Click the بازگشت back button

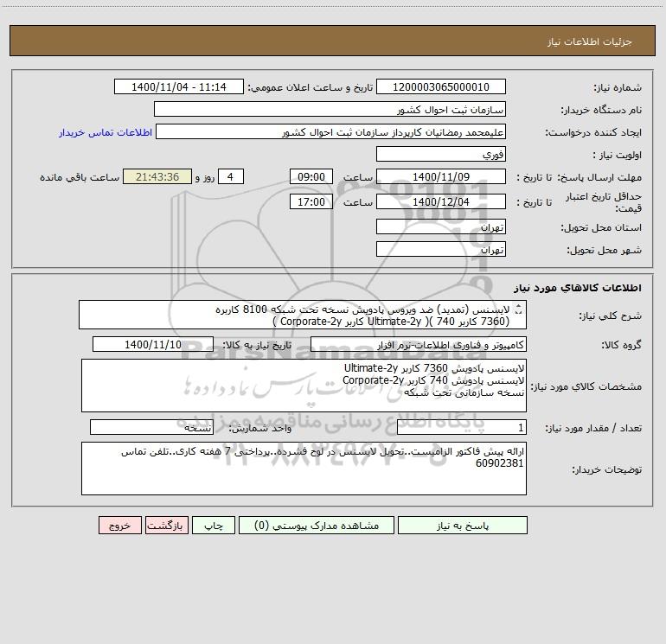[166, 525]
